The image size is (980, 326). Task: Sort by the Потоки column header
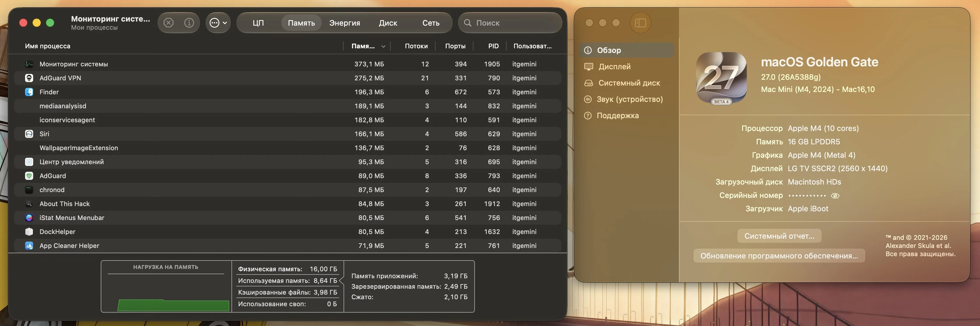416,46
